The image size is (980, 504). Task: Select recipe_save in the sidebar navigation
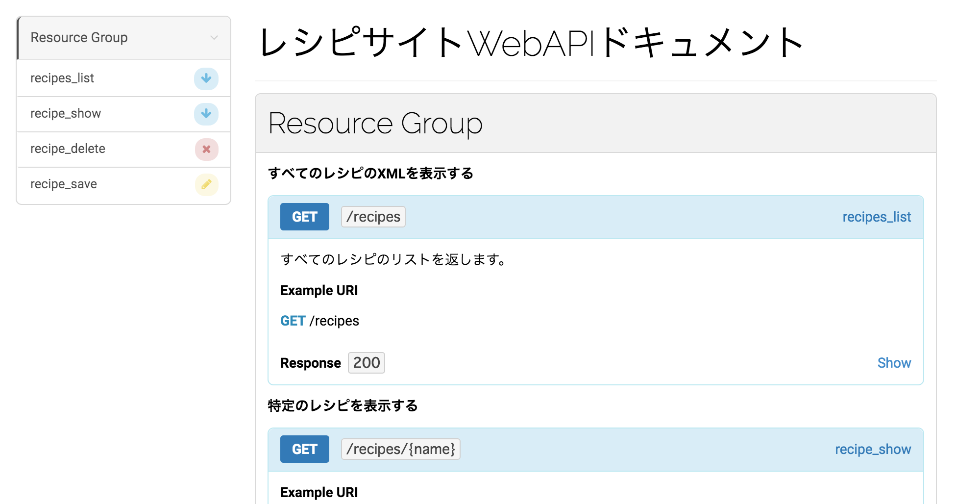tap(63, 184)
